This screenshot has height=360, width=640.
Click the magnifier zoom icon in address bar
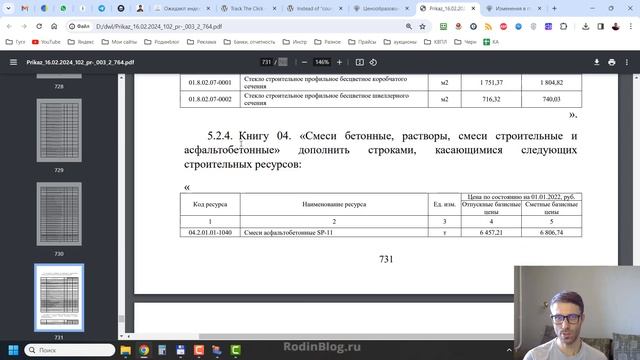point(409,26)
